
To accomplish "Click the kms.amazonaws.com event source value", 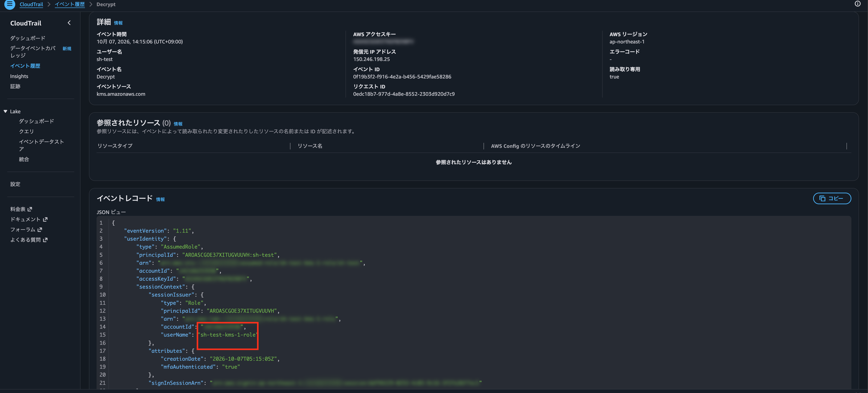I will coord(121,94).
